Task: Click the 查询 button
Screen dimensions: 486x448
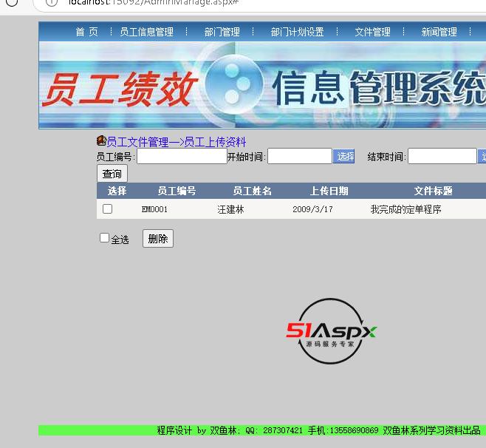Action: pos(112,174)
